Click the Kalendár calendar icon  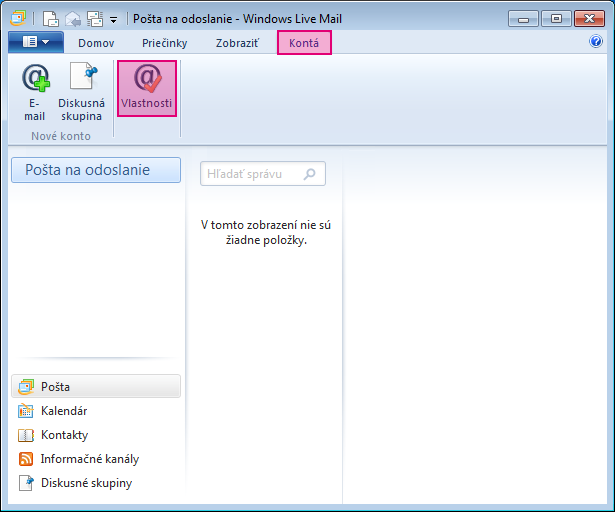click(26, 411)
